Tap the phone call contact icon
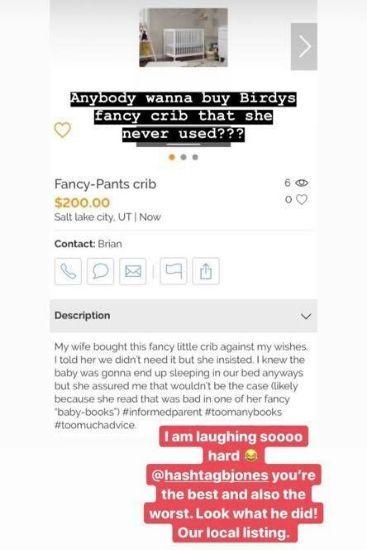Viewport: 367px width, 550px height. click(68, 271)
